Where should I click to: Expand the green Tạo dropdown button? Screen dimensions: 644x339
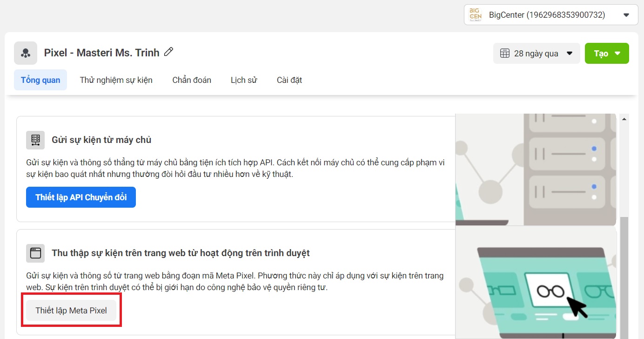coord(607,54)
